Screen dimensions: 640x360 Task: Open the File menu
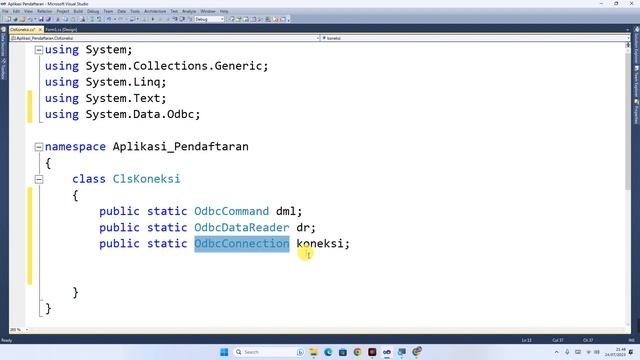pyautogui.click(x=5, y=11)
